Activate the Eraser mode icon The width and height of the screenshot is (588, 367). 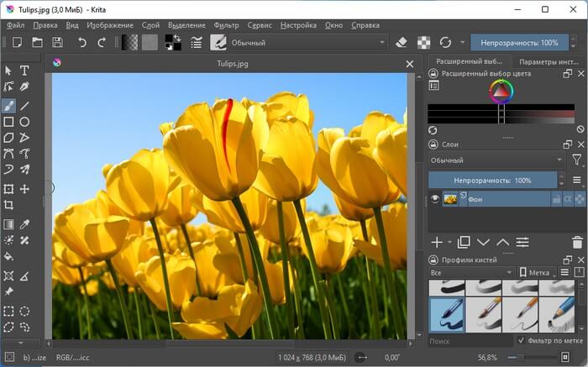402,42
